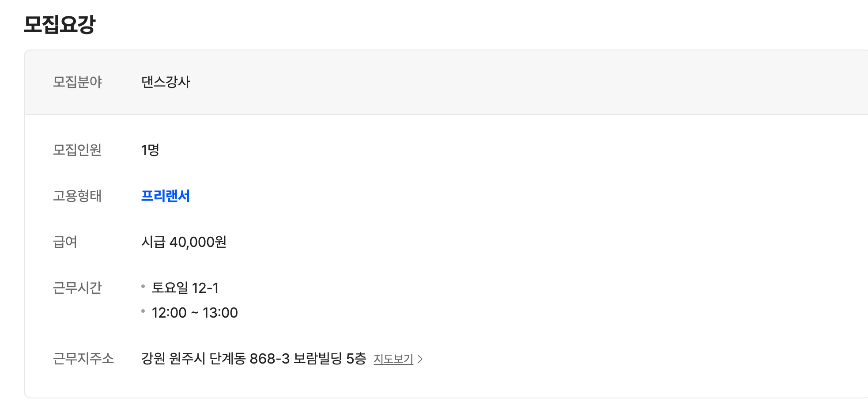This screenshot has height=417, width=868.
Task: Click the 1명 headcount value
Action: (150, 150)
